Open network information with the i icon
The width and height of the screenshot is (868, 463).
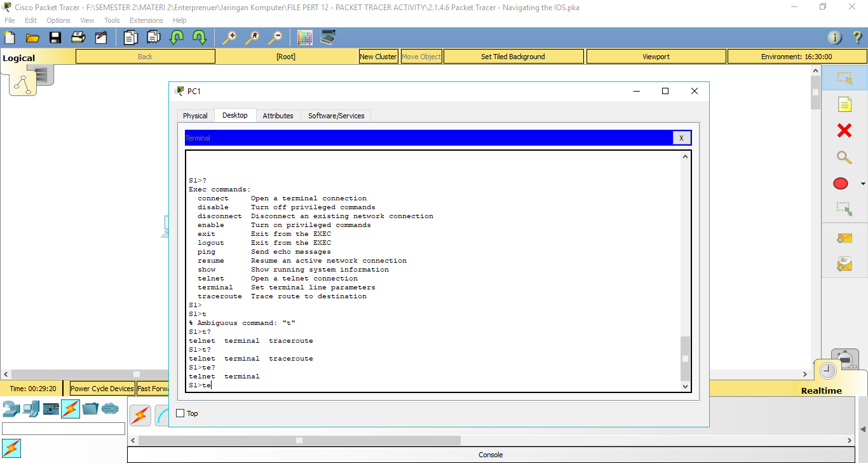coord(834,38)
